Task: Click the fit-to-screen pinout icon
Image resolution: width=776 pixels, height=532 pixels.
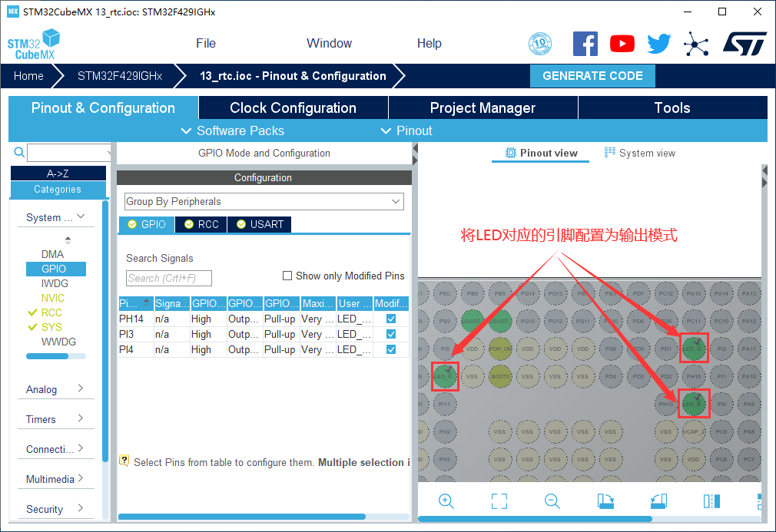Action: 499,501
